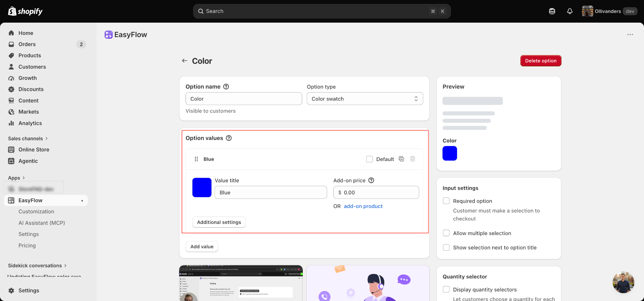
Task: Click the EasyFlow logo in page header
Action: [x=108, y=35]
